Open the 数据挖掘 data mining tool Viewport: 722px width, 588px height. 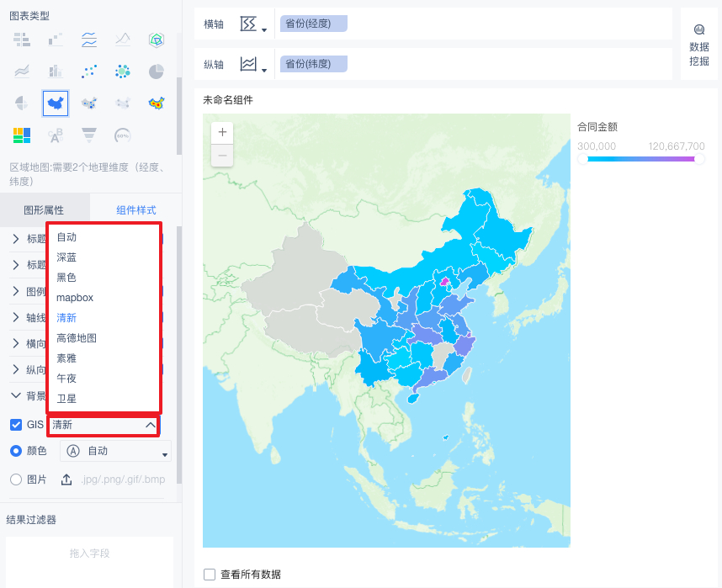698,45
